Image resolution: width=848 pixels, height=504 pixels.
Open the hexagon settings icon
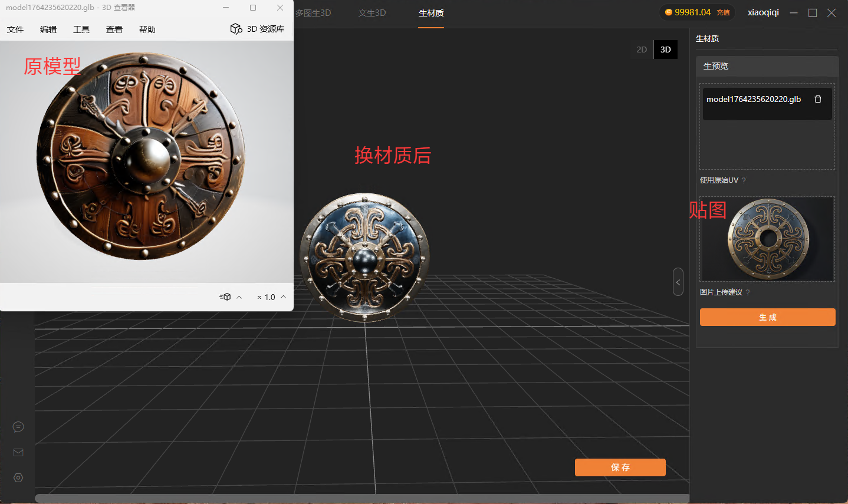point(18,477)
